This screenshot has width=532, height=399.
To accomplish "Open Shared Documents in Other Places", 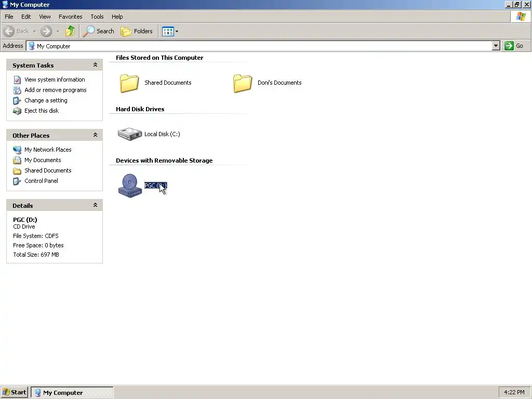I will [48, 170].
